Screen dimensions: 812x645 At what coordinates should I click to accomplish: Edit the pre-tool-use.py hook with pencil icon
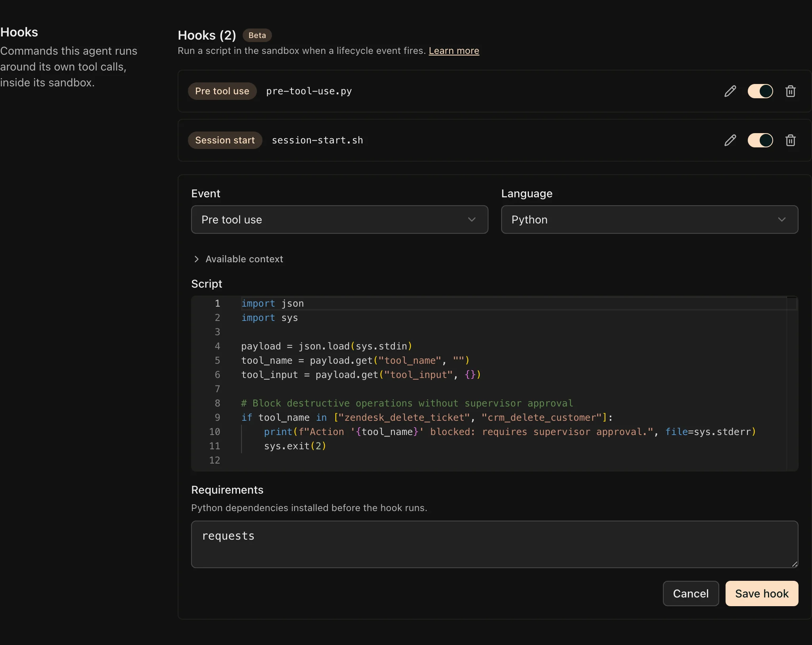click(730, 91)
